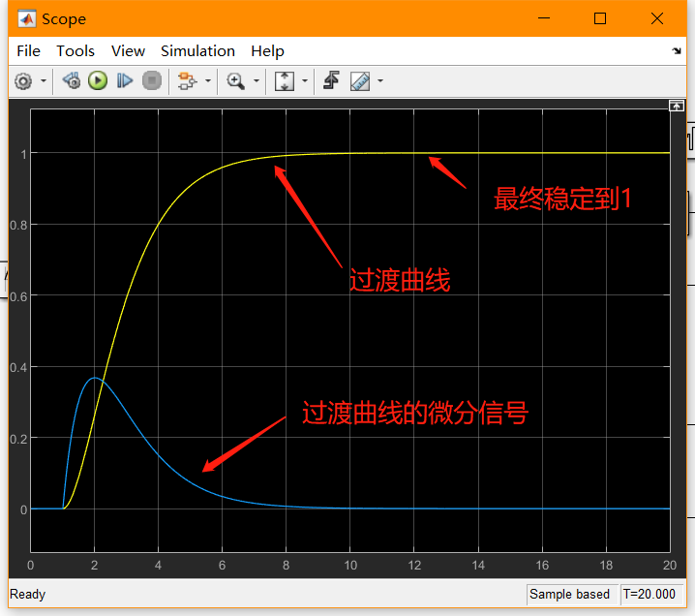Click maximize axes button in plot corner
695x616 pixels.
(x=677, y=106)
